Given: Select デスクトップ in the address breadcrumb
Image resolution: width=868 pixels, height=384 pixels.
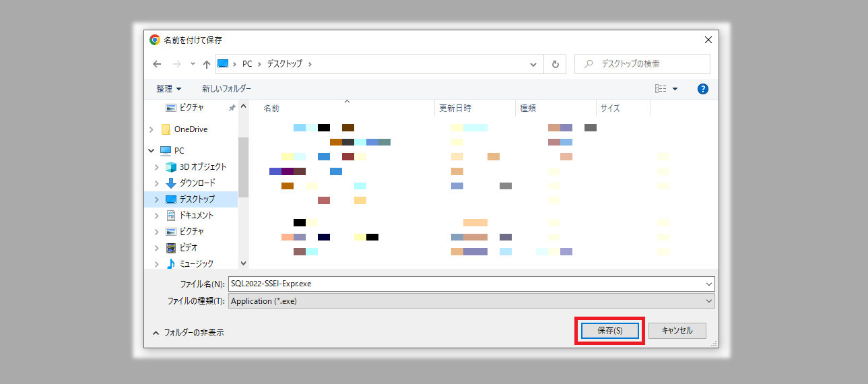Looking at the screenshot, I should (285, 64).
